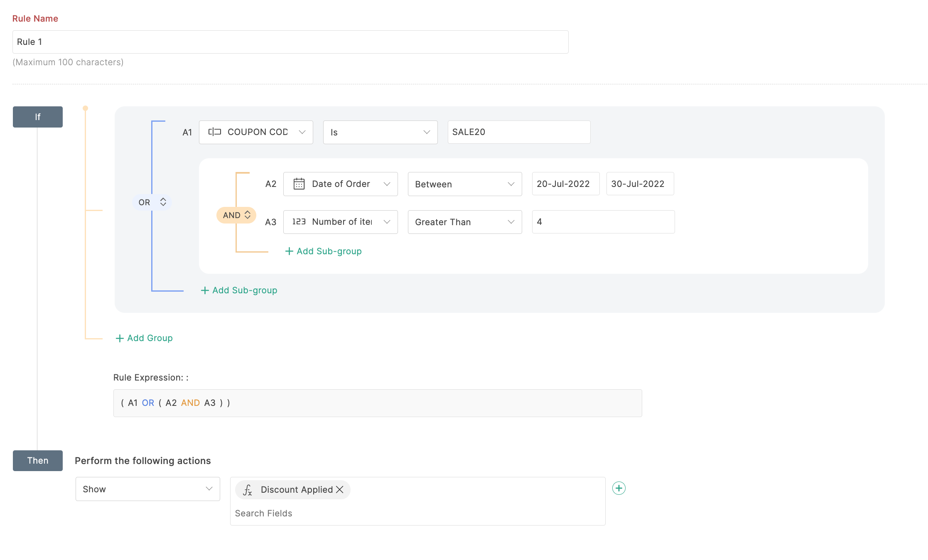Click the swap/stepper arrows on OR connector

click(x=163, y=201)
